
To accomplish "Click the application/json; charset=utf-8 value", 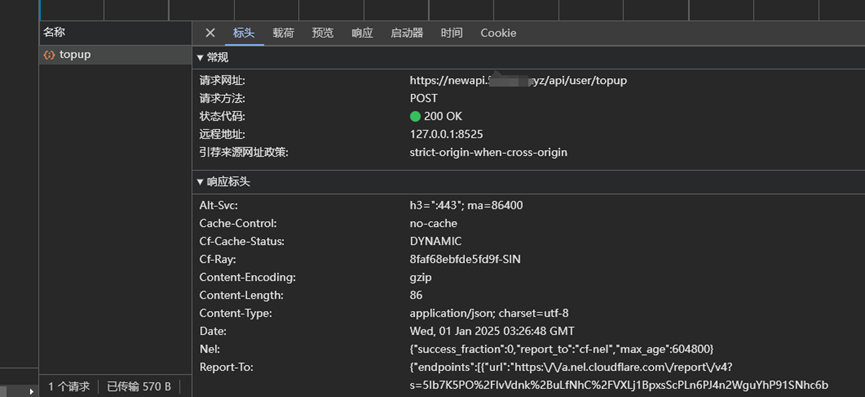I will tap(489, 313).
